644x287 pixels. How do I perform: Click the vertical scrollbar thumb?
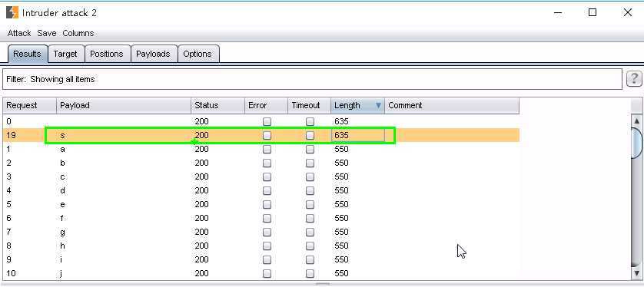tap(636, 143)
